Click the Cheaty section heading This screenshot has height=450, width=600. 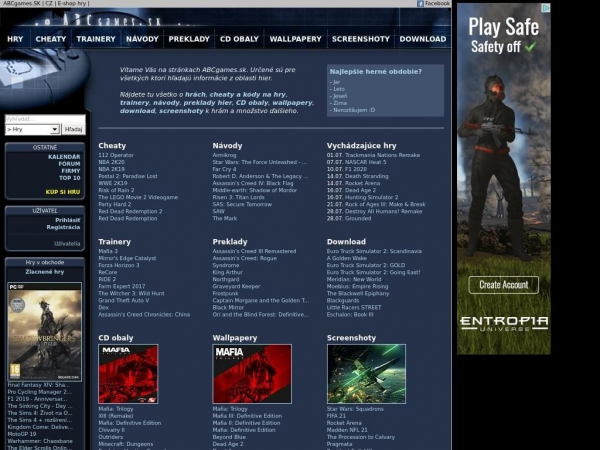click(x=112, y=146)
